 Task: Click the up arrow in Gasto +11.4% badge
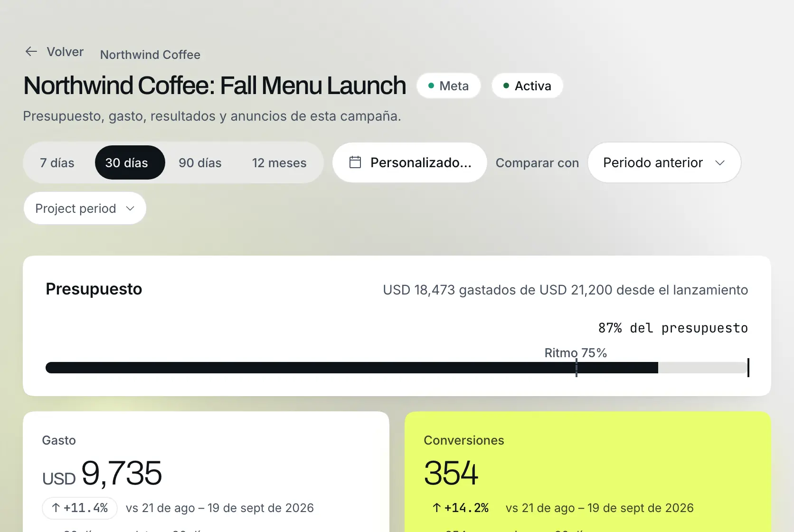(x=56, y=508)
